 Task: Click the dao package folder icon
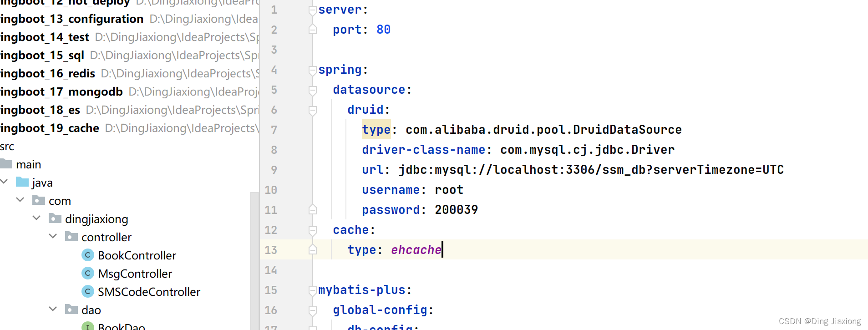(x=71, y=310)
